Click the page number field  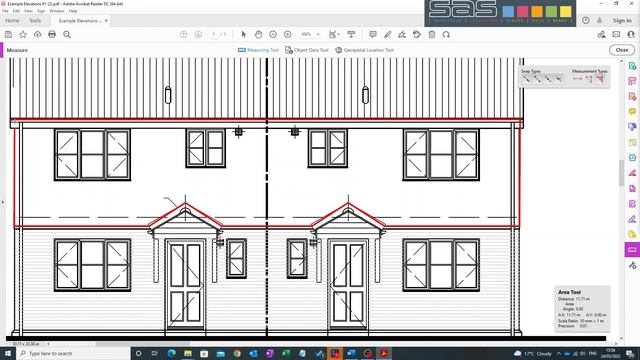(x=213, y=35)
